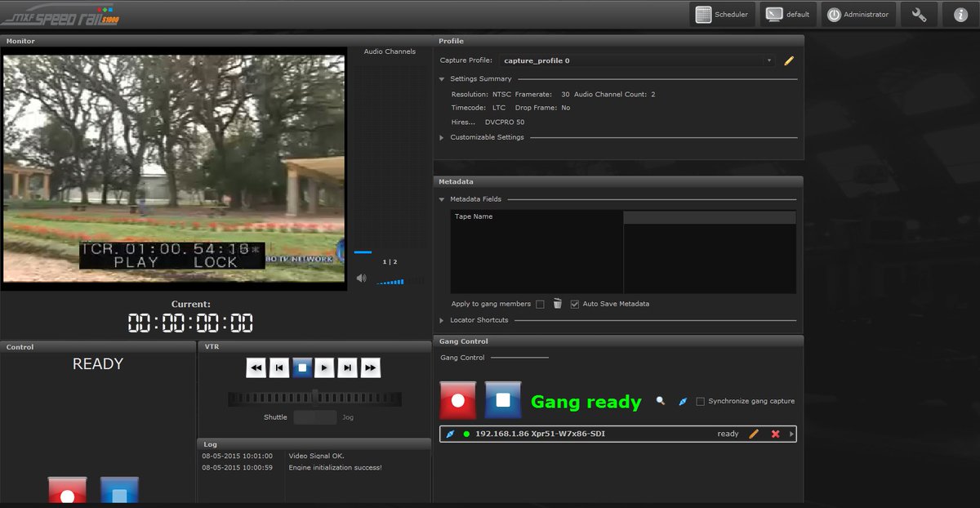Select the Jog mode label
The width and height of the screenshot is (980, 508).
click(348, 417)
